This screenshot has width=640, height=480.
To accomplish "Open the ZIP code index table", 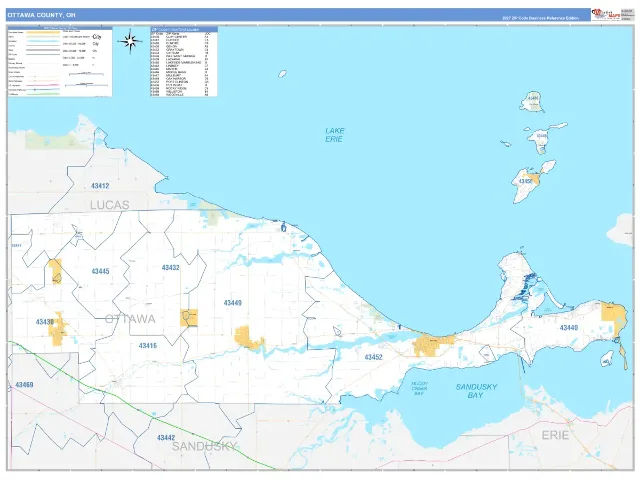I will (x=184, y=62).
